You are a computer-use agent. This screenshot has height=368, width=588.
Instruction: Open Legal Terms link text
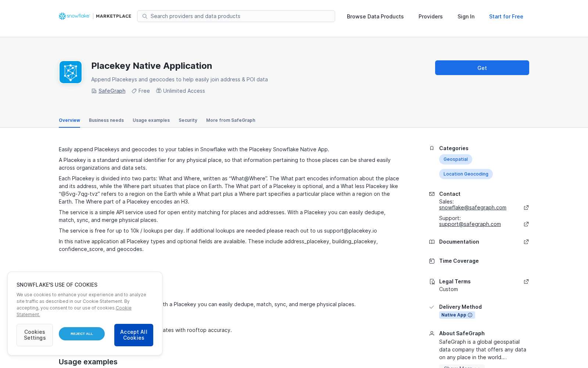(455, 282)
